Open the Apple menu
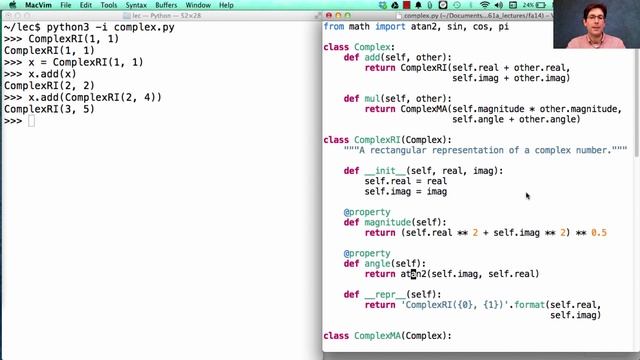Viewport: 640px width, 360px height. [12, 5]
